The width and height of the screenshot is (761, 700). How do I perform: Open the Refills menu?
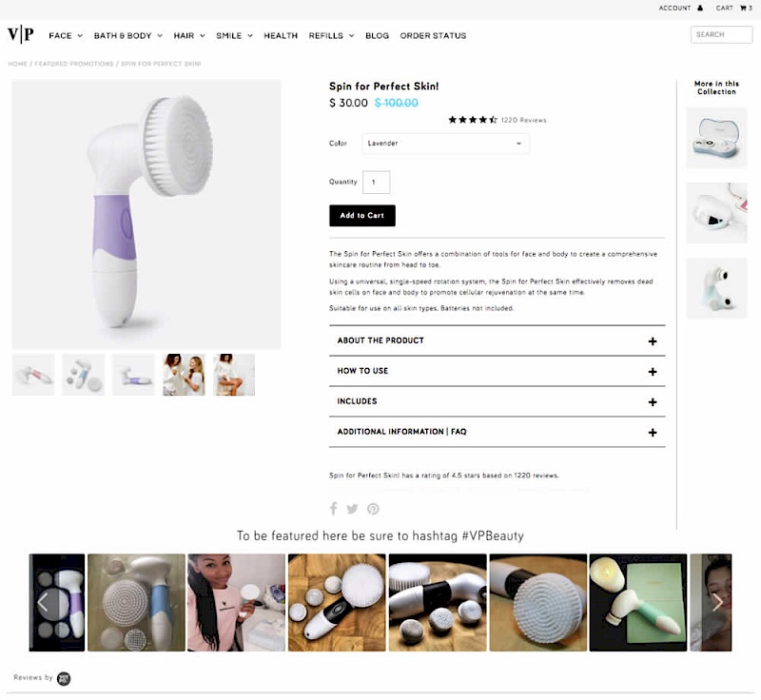(331, 36)
